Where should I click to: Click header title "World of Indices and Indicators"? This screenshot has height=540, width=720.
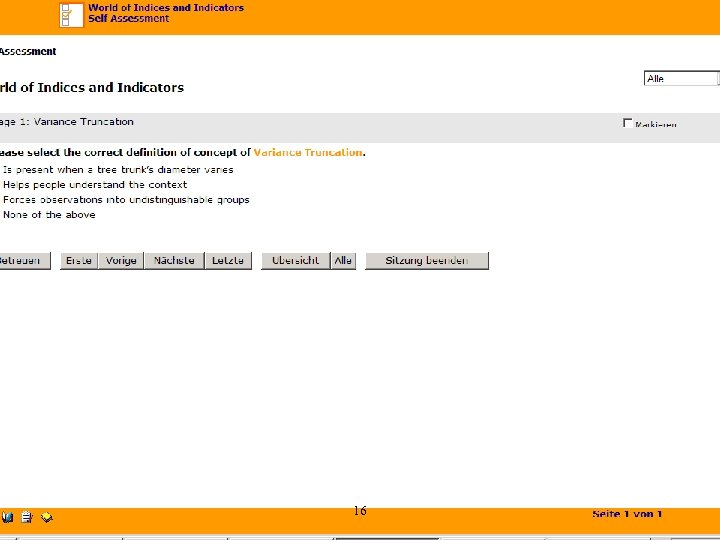pos(166,7)
